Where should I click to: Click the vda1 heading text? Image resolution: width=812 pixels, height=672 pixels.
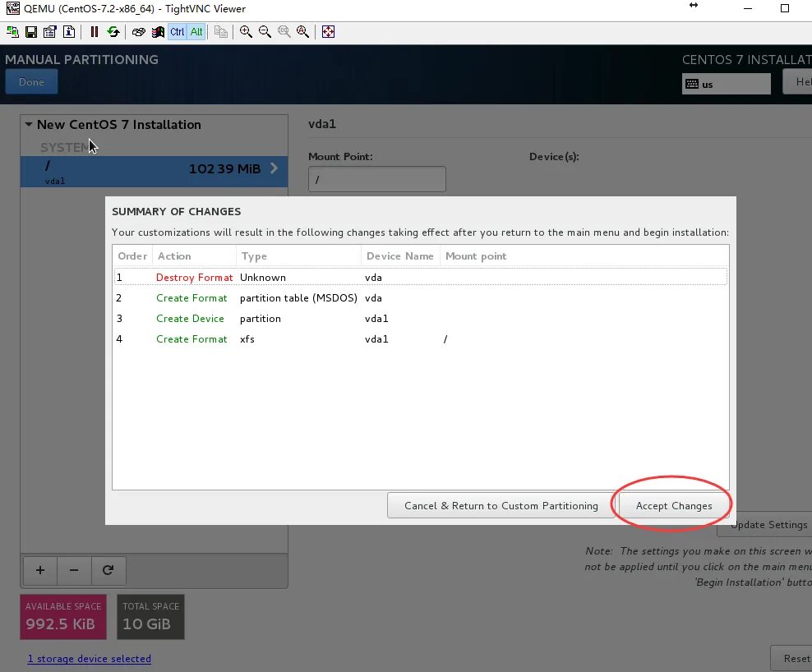322,124
